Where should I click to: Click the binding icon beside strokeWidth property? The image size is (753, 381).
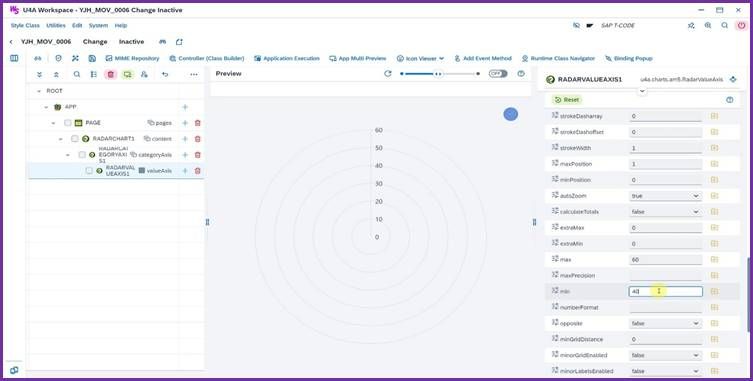tap(714, 148)
